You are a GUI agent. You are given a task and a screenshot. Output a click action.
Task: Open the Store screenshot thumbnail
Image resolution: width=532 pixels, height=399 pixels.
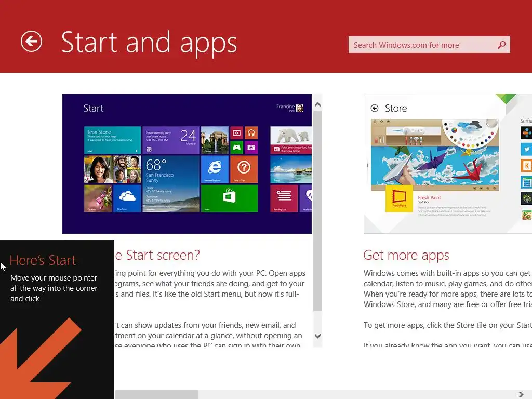click(x=448, y=164)
